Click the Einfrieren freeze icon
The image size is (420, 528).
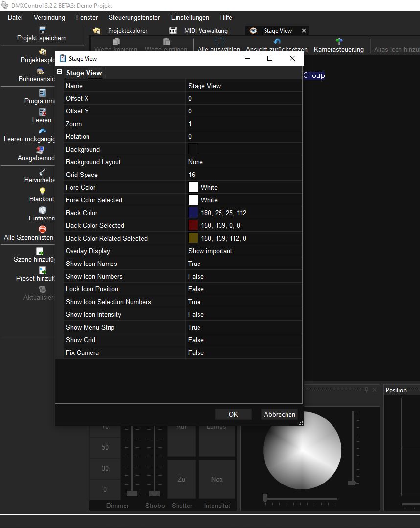point(42,210)
